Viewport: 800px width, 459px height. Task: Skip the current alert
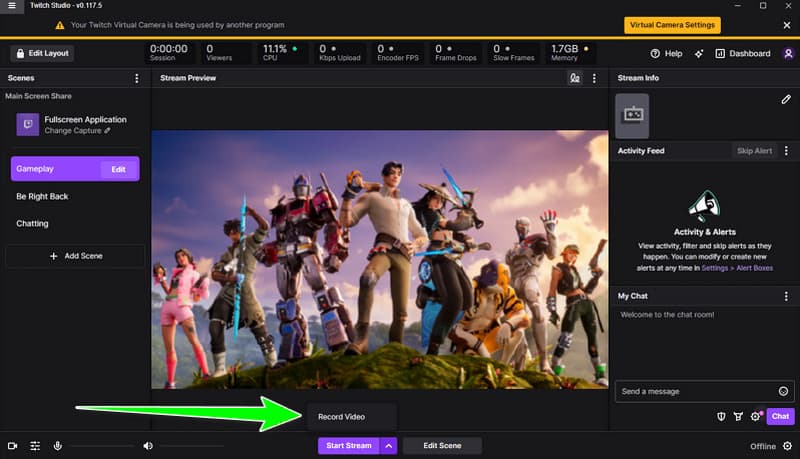754,151
